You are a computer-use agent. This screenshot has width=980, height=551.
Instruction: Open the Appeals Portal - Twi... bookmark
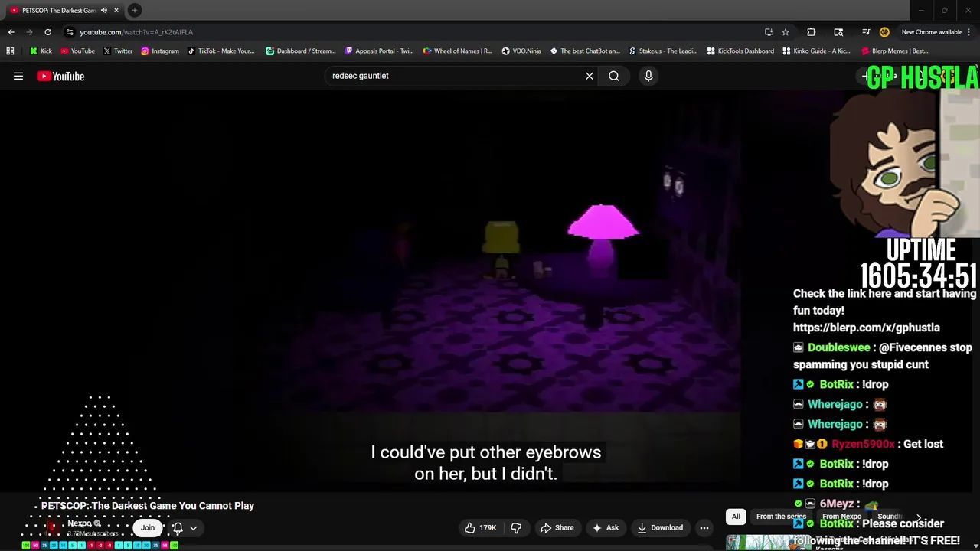(x=379, y=51)
